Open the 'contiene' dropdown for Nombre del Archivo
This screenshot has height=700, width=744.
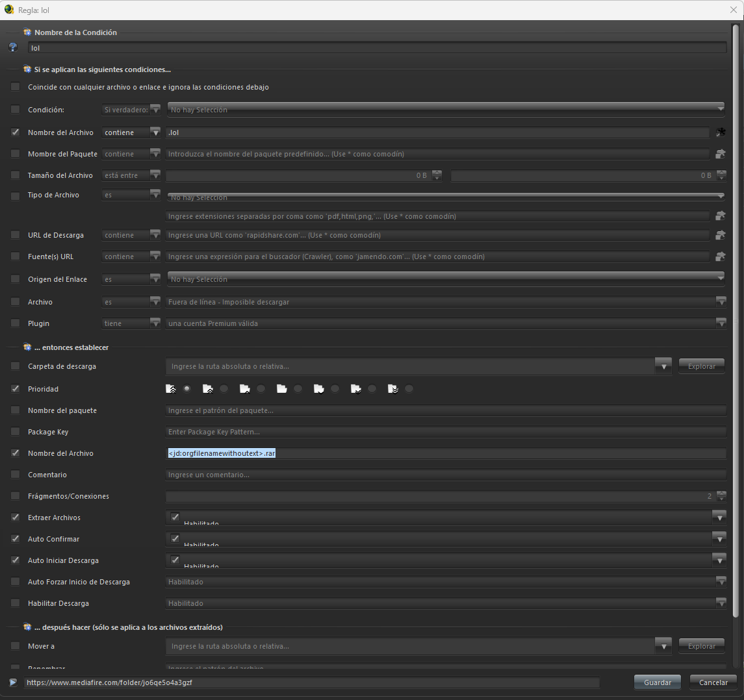[x=131, y=132]
